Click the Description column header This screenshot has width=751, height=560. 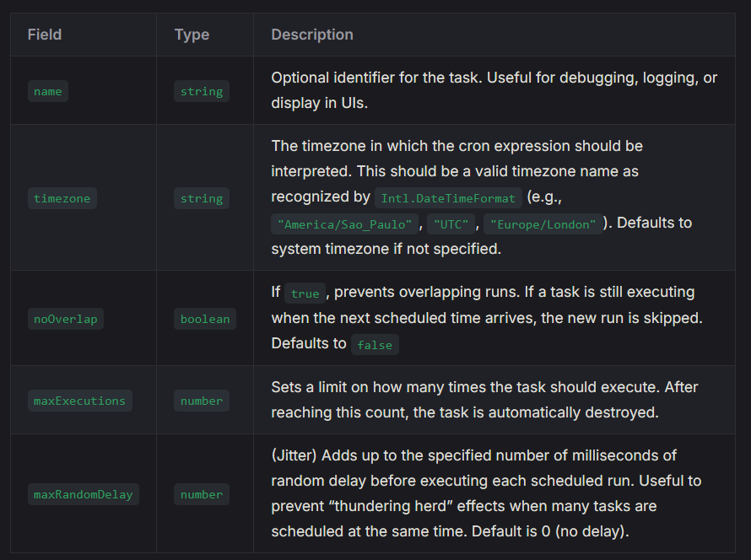312,35
